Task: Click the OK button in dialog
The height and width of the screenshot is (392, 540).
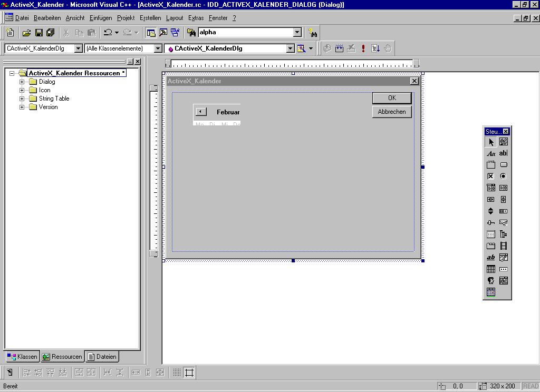Action: [x=392, y=98]
